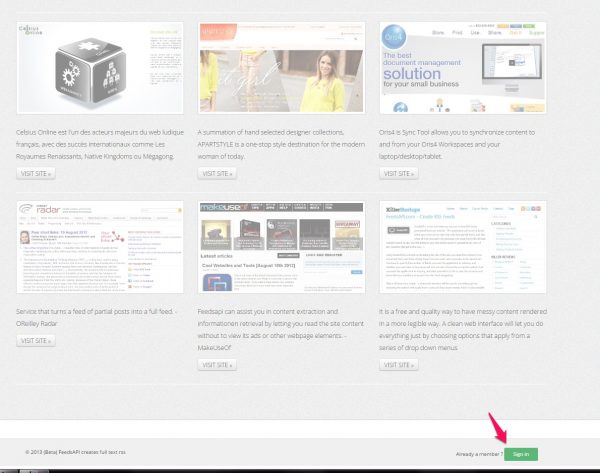Click the Celsius Online logo in first thumbnail
600x473 pixels.
[34, 30]
